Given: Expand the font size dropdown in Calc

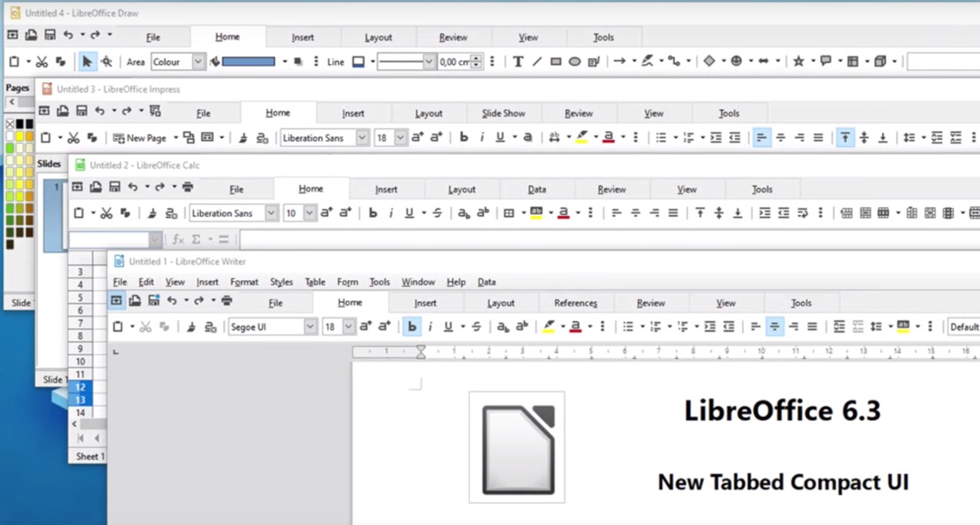Looking at the screenshot, I should click(309, 213).
